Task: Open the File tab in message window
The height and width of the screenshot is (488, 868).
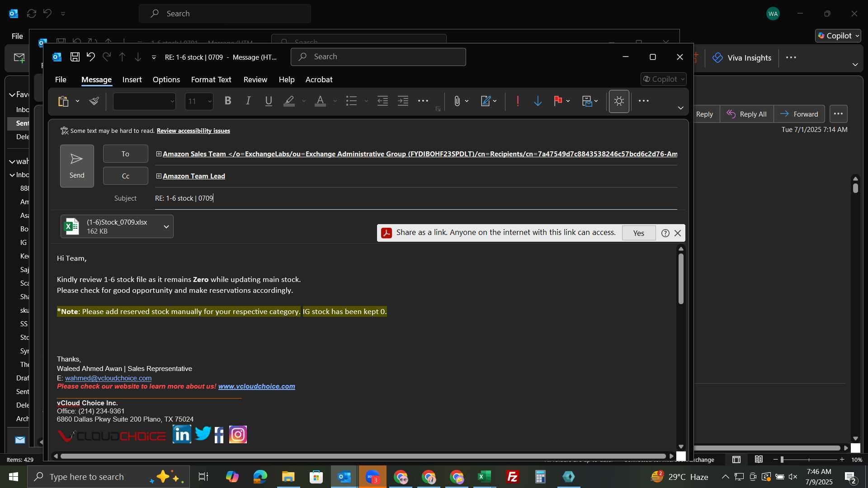Action: click(61, 80)
